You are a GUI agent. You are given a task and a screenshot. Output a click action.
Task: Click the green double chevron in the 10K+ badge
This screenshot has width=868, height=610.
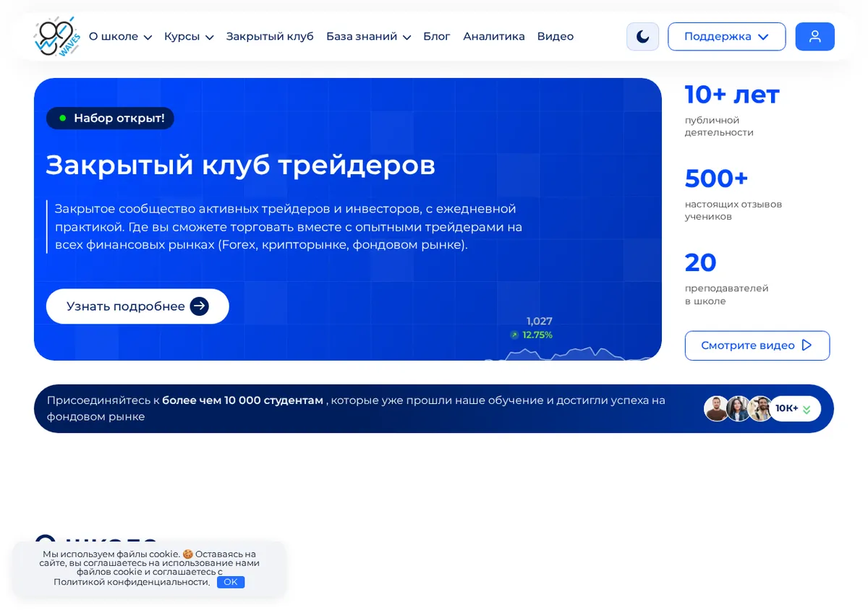pyautogui.click(x=807, y=410)
